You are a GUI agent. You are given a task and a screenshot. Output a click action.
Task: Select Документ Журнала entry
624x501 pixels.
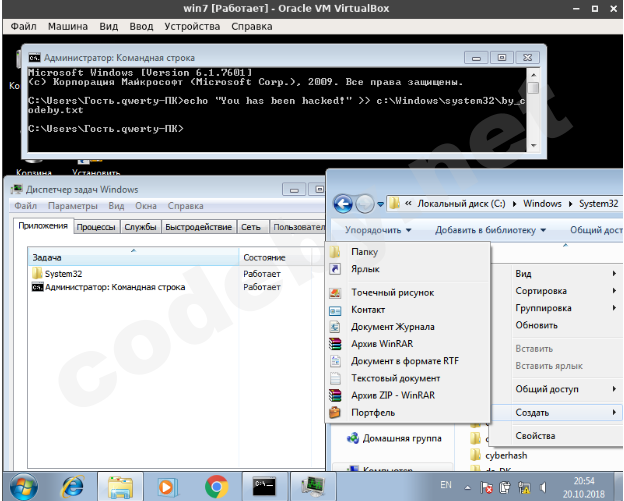click(408, 327)
